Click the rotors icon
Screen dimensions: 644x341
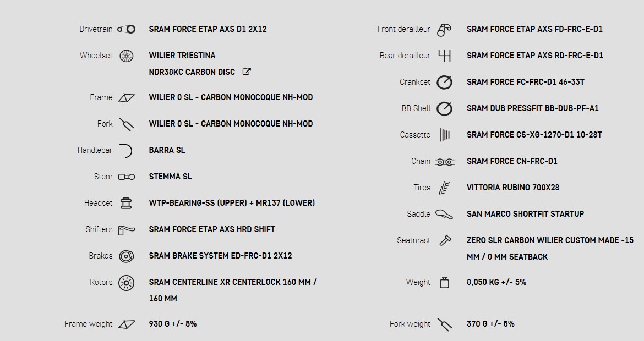[127, 283]
